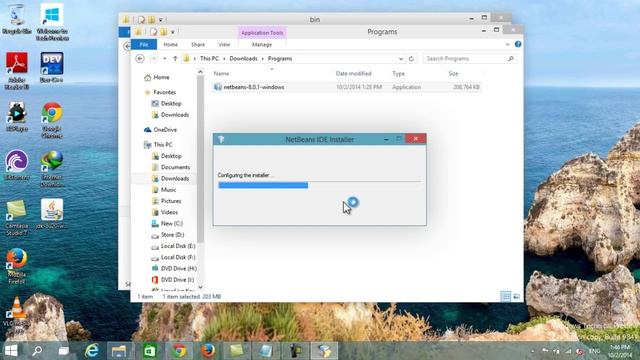
Task: Open Chrome from the taskbar
Action: (x=179, y=351)
